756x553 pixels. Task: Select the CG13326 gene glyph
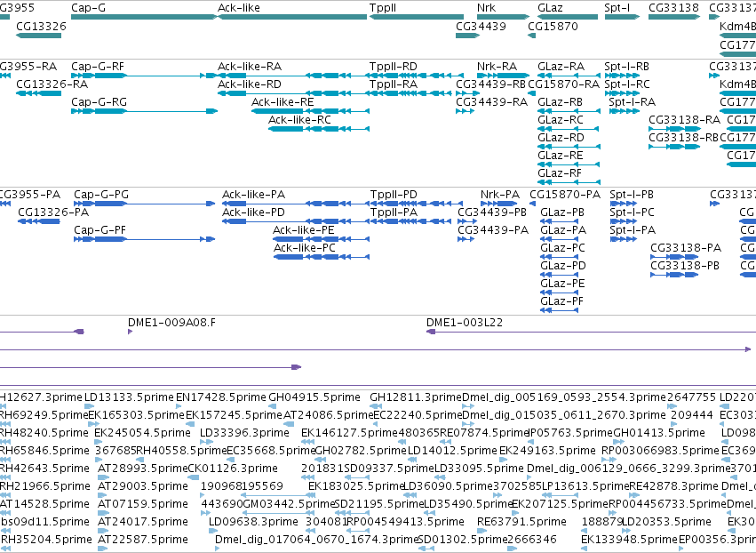coord(38,36)
